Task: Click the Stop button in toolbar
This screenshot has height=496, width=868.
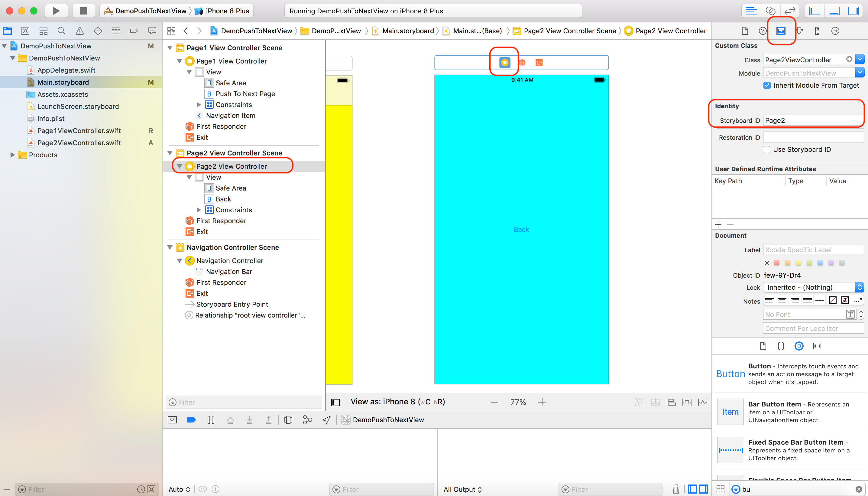Action: point(83,11)
